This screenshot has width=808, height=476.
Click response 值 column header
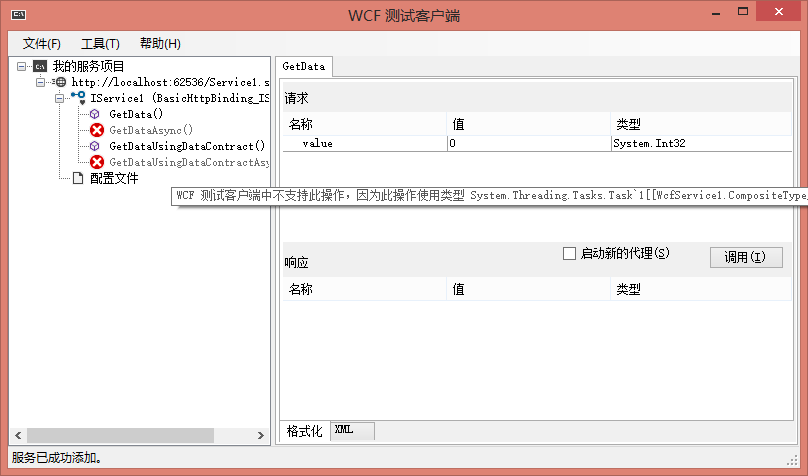click(528, 289)
